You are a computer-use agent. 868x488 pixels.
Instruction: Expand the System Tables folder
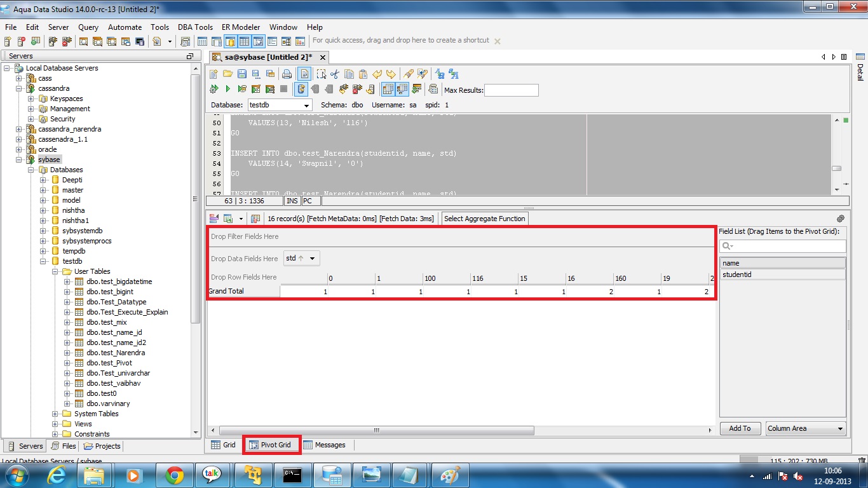point(55,414)
